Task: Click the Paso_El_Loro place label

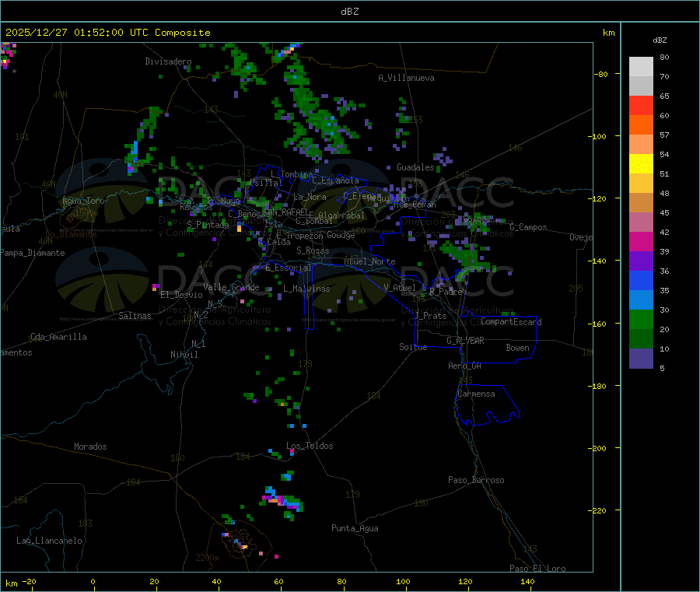Action: click(538, 569)
